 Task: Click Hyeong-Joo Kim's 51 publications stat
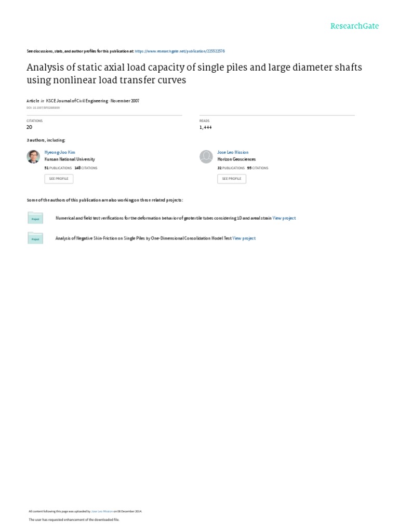tap(57, 168)
